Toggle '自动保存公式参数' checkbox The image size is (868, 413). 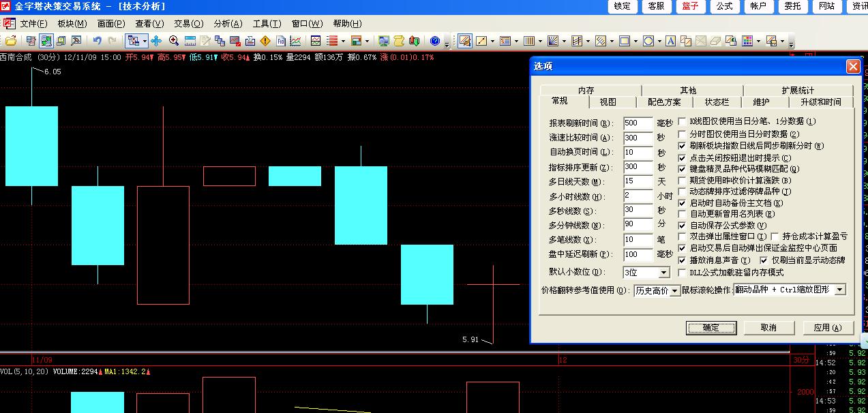point(682,226)
